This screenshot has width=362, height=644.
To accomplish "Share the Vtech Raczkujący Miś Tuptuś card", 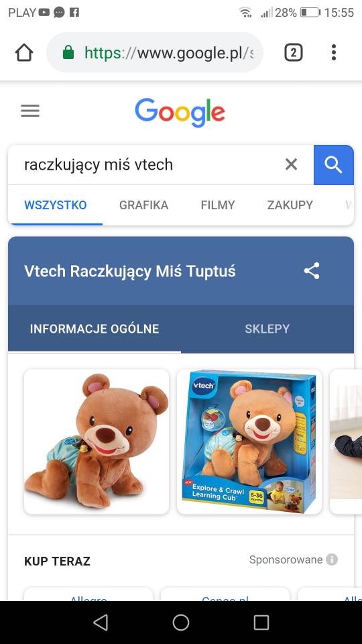I will coord(312,271).
